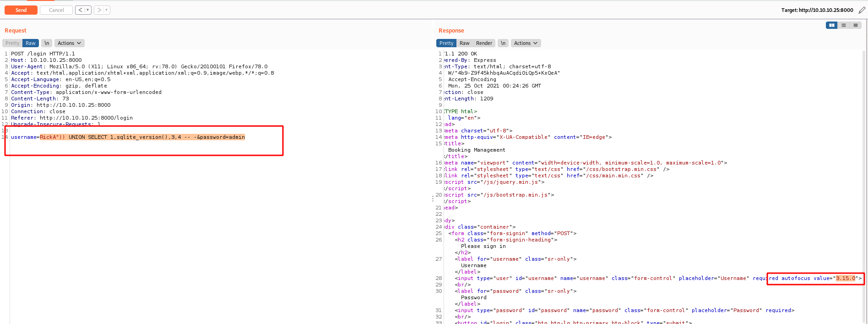Switch the Request view to Pretty
This screenshot has height=324, width=868.
(x=12, y=43)
